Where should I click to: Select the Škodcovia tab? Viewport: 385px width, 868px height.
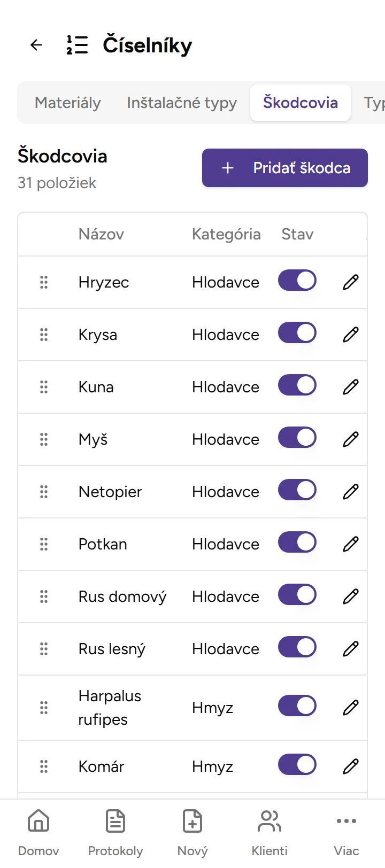[x=300, y=102]
